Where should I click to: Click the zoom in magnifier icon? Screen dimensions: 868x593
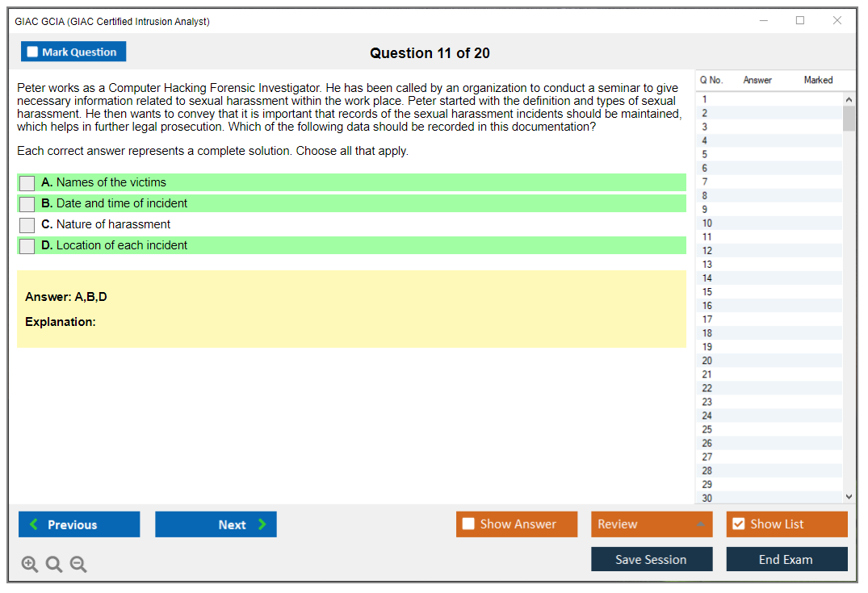[x=30, y=565]
